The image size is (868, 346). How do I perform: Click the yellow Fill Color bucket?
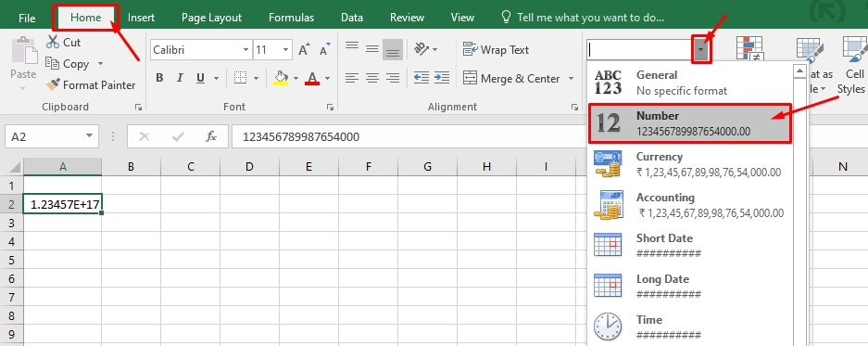[282, 78]
